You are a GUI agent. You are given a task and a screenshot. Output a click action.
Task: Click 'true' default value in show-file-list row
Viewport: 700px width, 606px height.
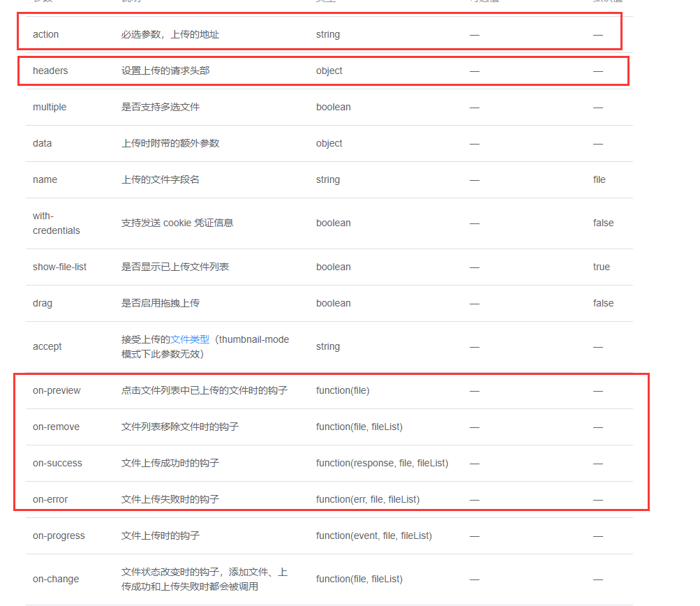coord(601,267)
